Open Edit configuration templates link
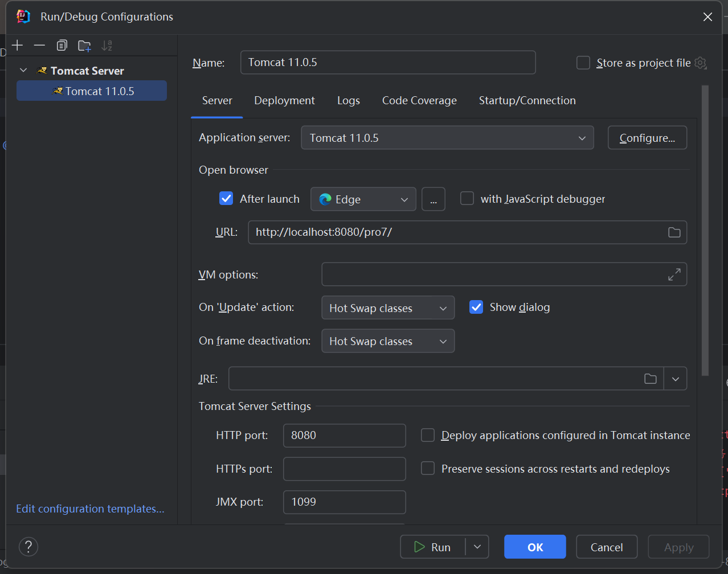Screen dimensions: 728x574 pyautogui.click(x=90, y=509)
